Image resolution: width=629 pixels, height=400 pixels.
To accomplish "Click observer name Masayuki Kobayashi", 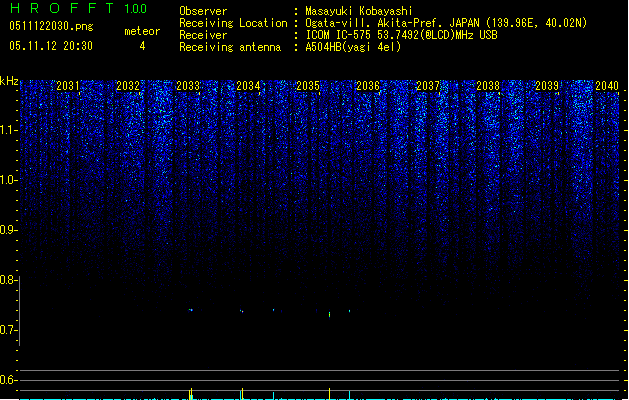I will click(359, 11).
